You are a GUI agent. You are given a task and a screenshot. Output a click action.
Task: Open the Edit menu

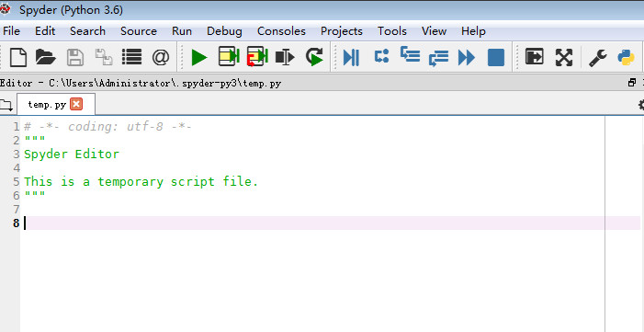click(x=45, y=31)
